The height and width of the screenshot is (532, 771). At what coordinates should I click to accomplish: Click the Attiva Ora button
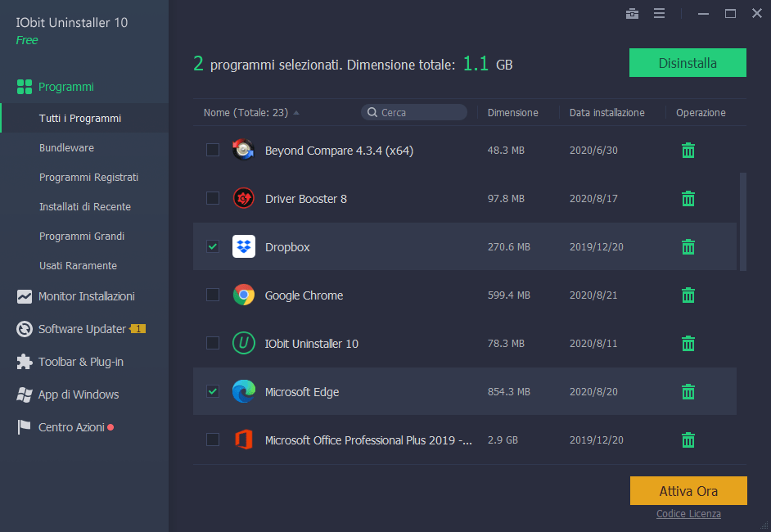[688, 491]
